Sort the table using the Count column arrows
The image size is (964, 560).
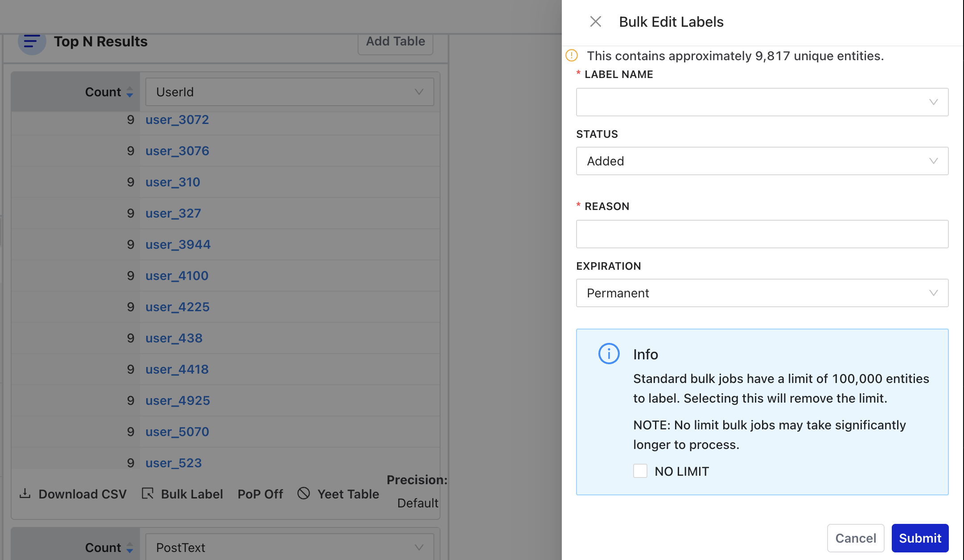[130, 92]
